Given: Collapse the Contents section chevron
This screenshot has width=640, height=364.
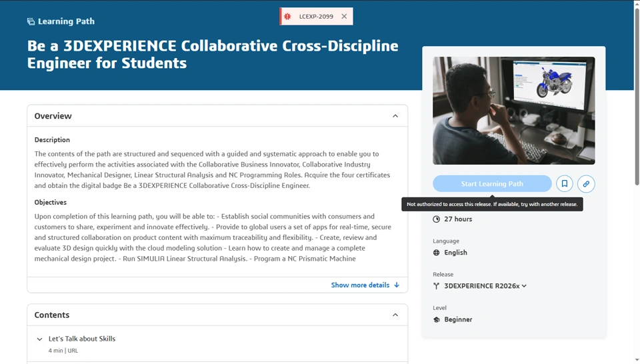Looking at the screenshot, I should (395, 315).
